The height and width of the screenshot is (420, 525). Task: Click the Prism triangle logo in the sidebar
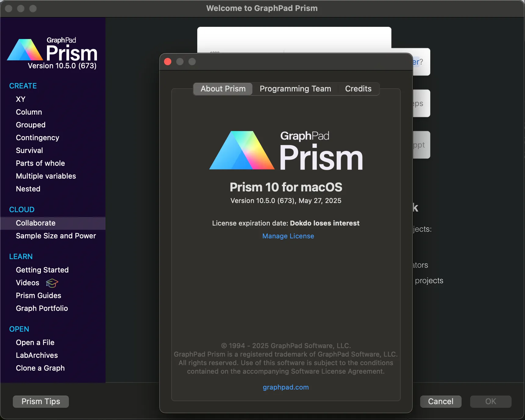point(25,50)
